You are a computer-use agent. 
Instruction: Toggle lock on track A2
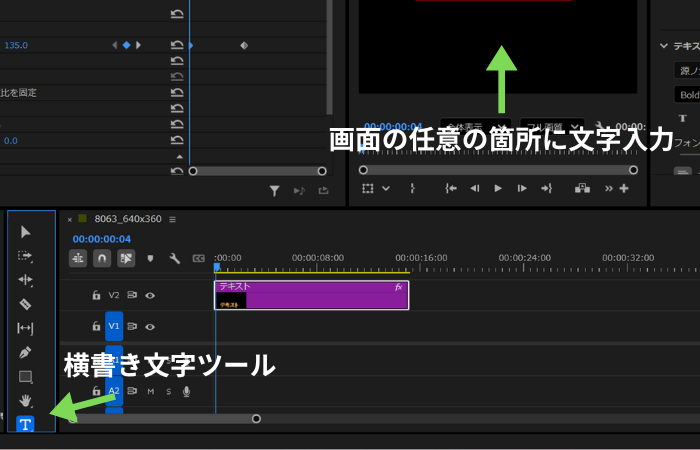(96, 391)
